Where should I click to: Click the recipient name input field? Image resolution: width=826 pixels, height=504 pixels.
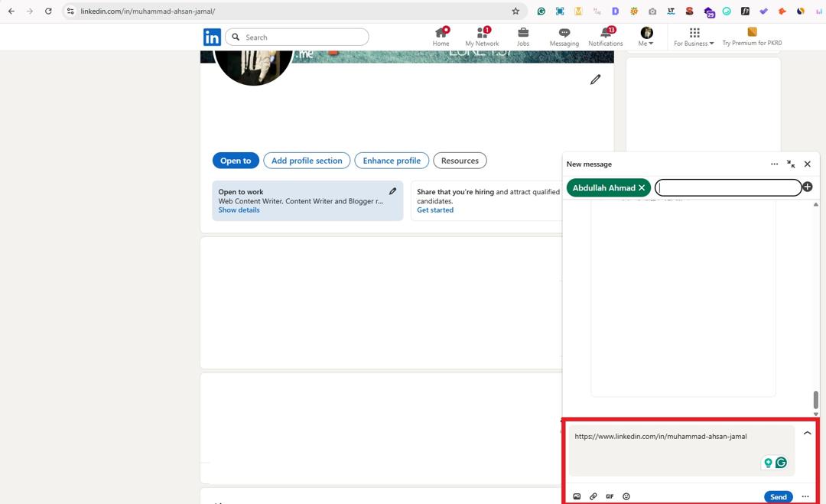click(728, 187)
